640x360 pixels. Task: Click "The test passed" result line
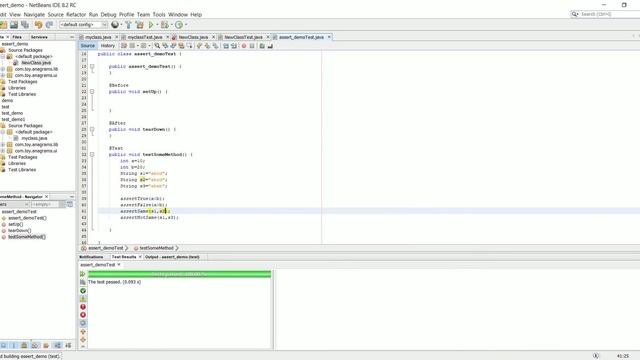click(114, 282)
